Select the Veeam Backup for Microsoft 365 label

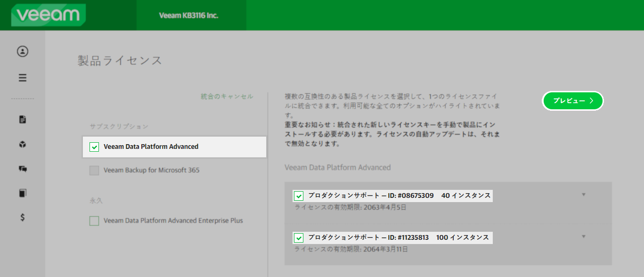[x=152, y=170]
